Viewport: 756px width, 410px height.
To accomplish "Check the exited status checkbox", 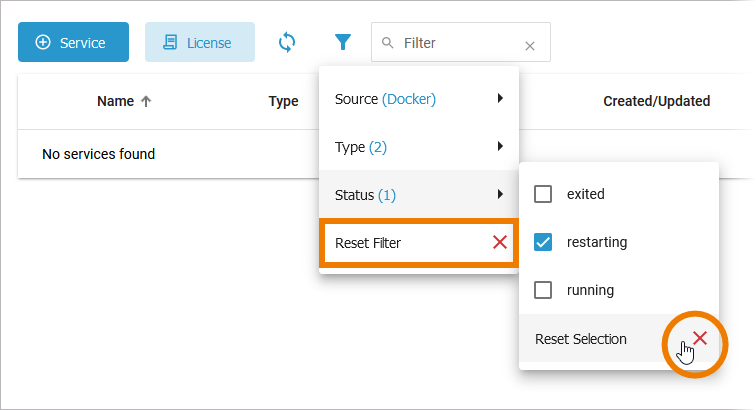I will point(543,194).
